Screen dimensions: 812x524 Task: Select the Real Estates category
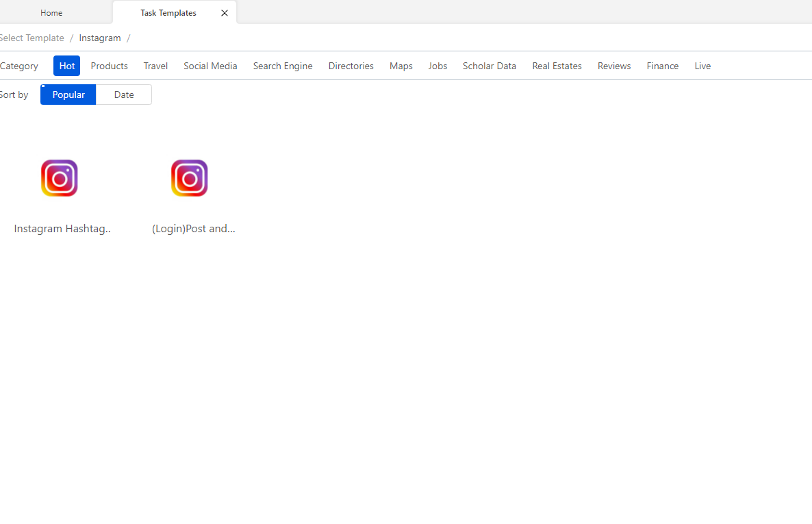557,66
